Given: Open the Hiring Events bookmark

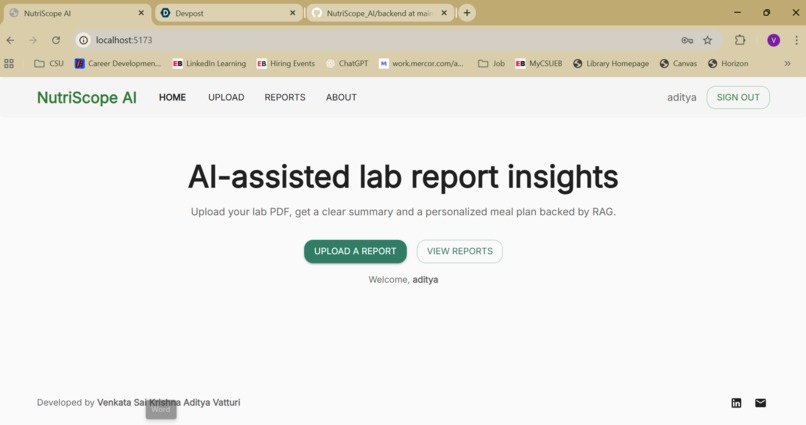Looking at the screenshot, I should pyautogui.click(x=286, y=64).
